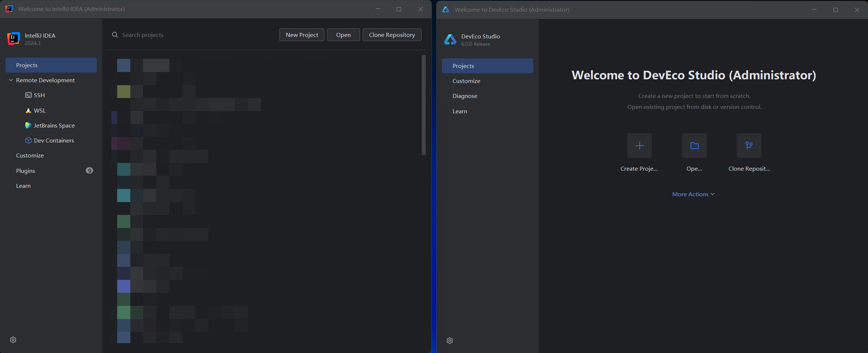Minimize the IntelliJ IDEA window
The image size is (868, 353).
[x=378, y=9]
